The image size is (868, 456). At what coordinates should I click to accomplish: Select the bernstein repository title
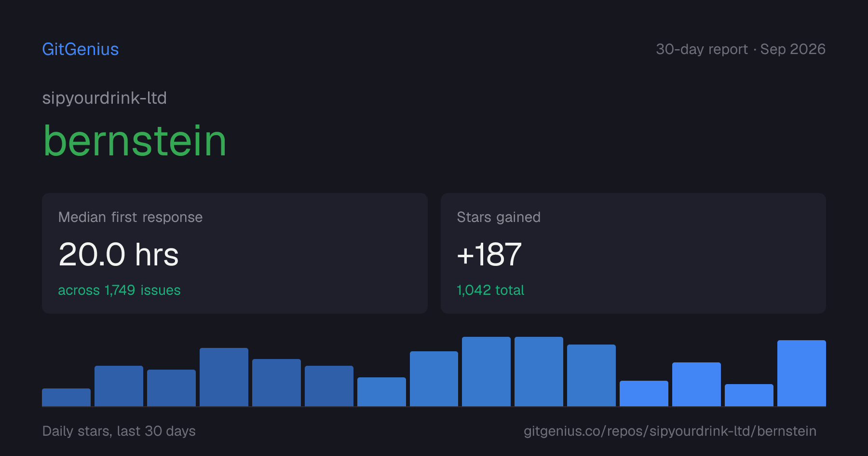point(135,141)
